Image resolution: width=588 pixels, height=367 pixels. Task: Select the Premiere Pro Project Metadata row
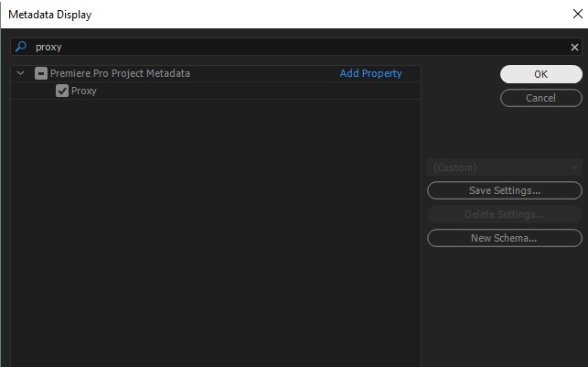click(x=121, y=73)
